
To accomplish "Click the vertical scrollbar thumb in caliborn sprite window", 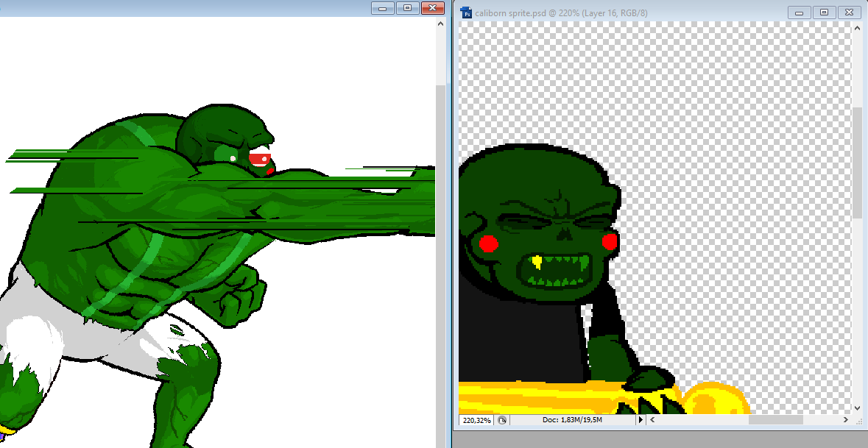I will (x=858, y=162).
